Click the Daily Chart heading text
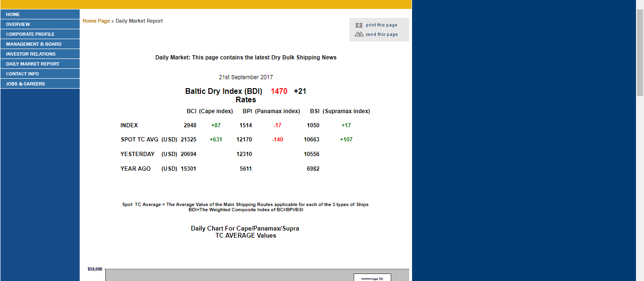Viewport: 644px width, 281px height. point(245,232)
